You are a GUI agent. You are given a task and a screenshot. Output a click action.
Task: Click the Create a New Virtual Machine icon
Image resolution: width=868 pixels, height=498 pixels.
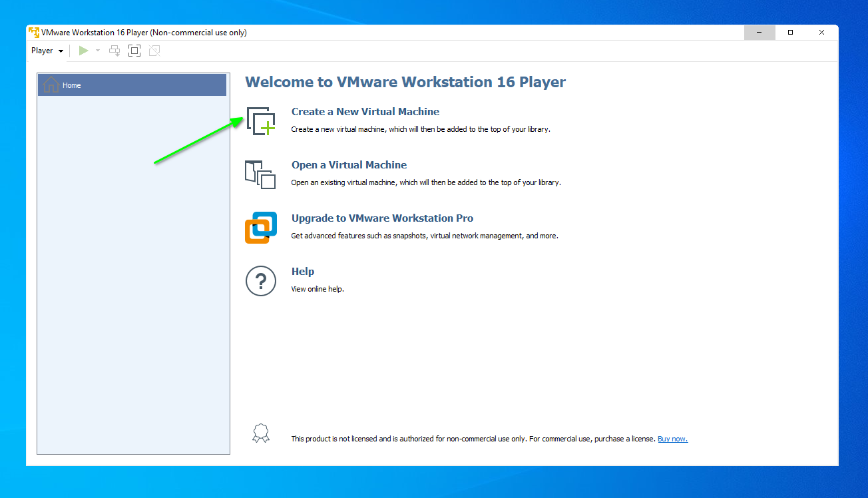pos(261,120)
